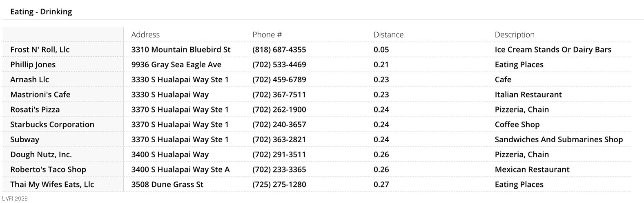Click the Arnash Llc business name
This screenshot has width=644, height=203.
point(29,79)
